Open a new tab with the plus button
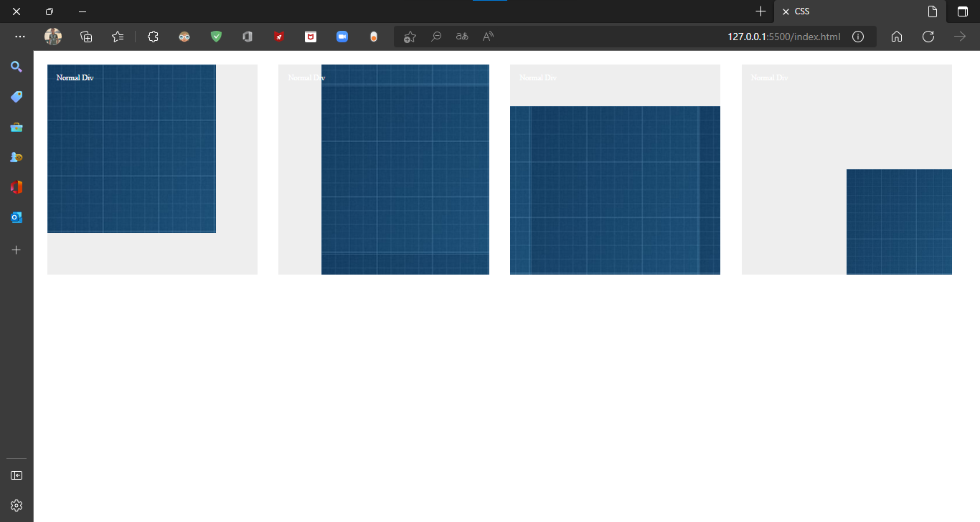 coord(760,11)
